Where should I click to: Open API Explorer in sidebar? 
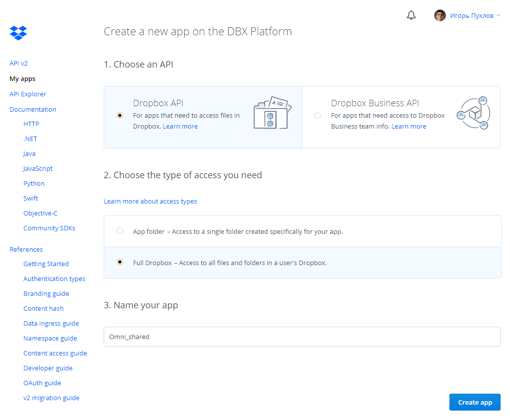point(28,94)
